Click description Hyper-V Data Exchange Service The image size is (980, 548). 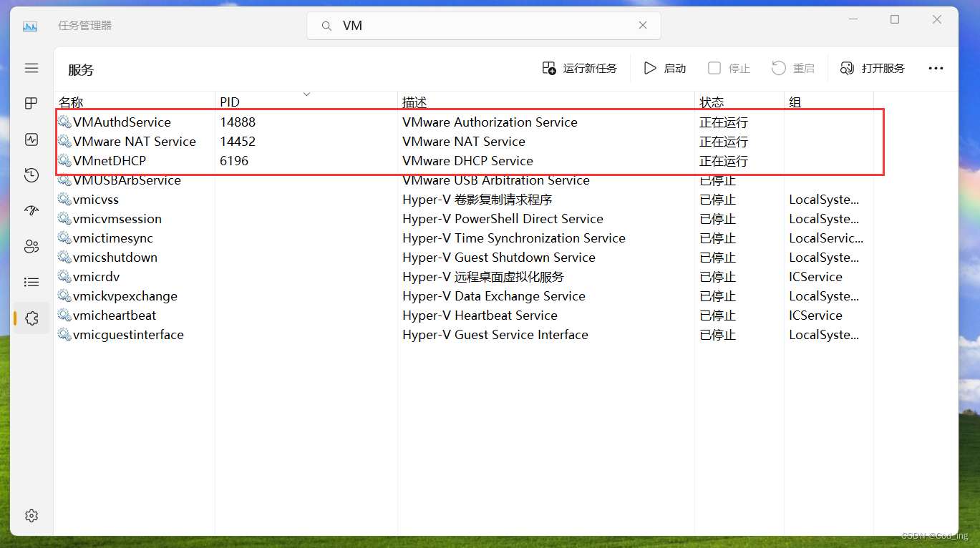(x=494, y=296)
